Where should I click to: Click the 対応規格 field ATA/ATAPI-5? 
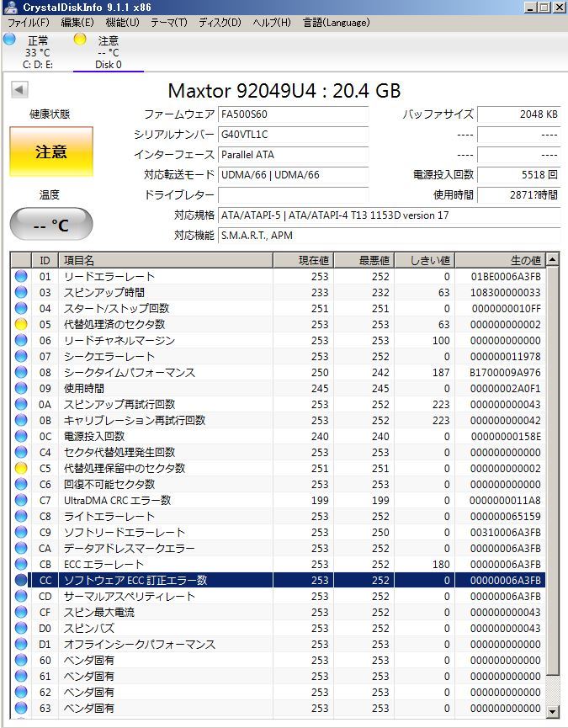[389, 215]
